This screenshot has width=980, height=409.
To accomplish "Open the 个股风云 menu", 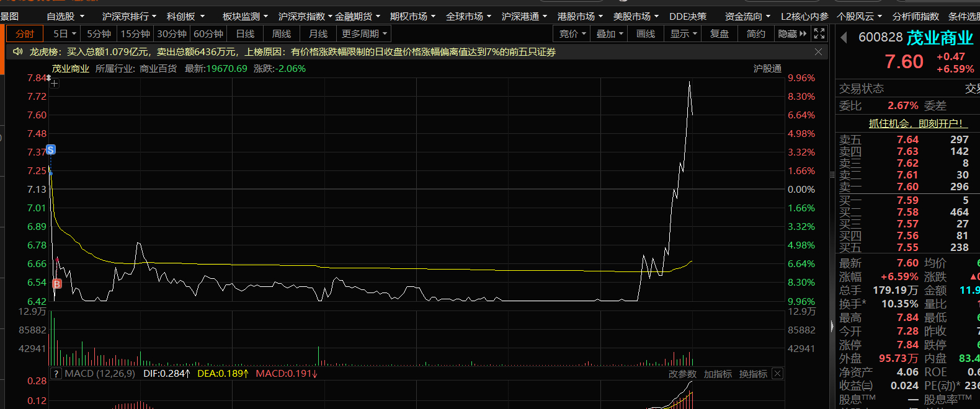I will pos(859,16).
